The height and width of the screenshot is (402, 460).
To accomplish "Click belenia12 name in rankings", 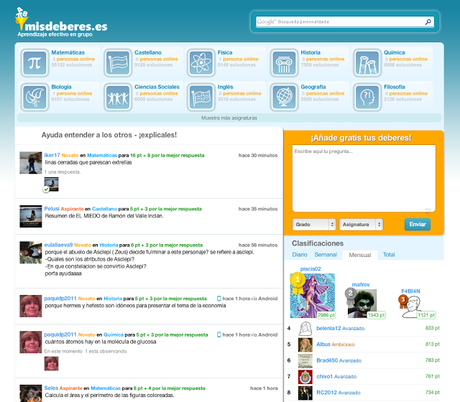I will coord(329,328).
